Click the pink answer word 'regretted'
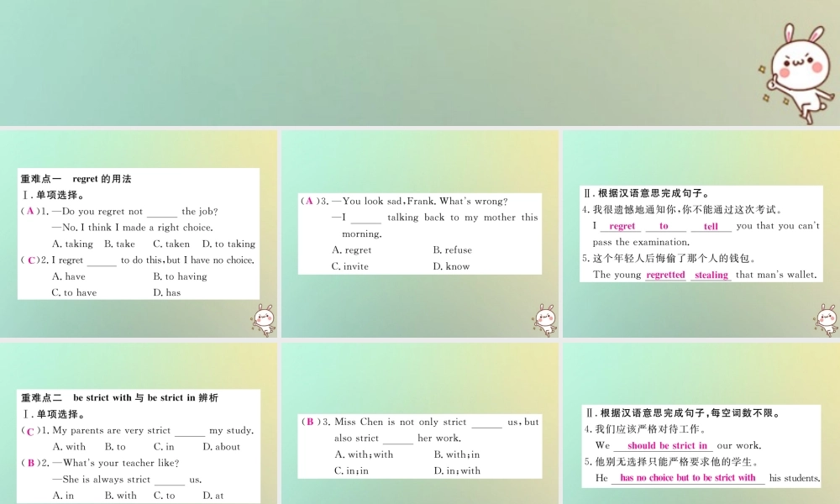This screenshot has width=840, height=504. [x=665, y=275]
